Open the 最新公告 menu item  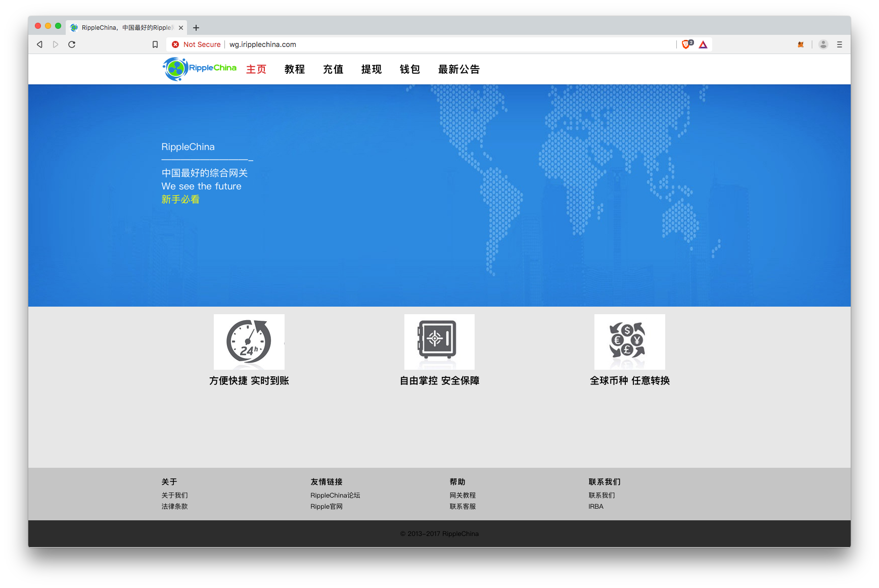click(459, 69)
